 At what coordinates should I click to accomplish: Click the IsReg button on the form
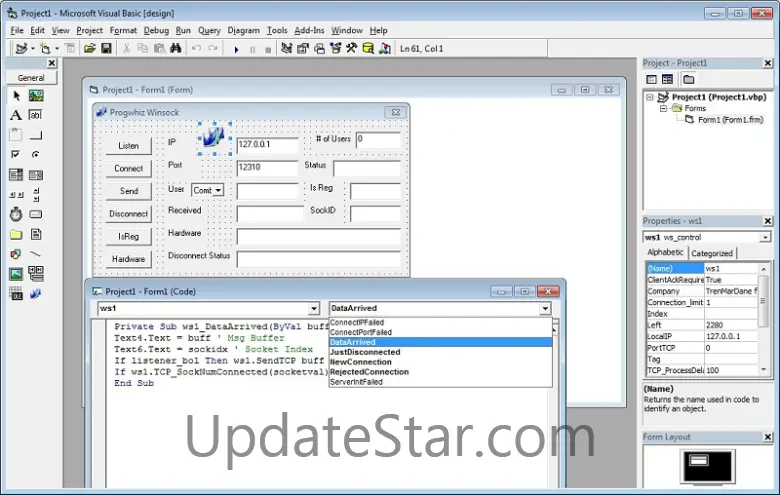[x=128, y=236]
